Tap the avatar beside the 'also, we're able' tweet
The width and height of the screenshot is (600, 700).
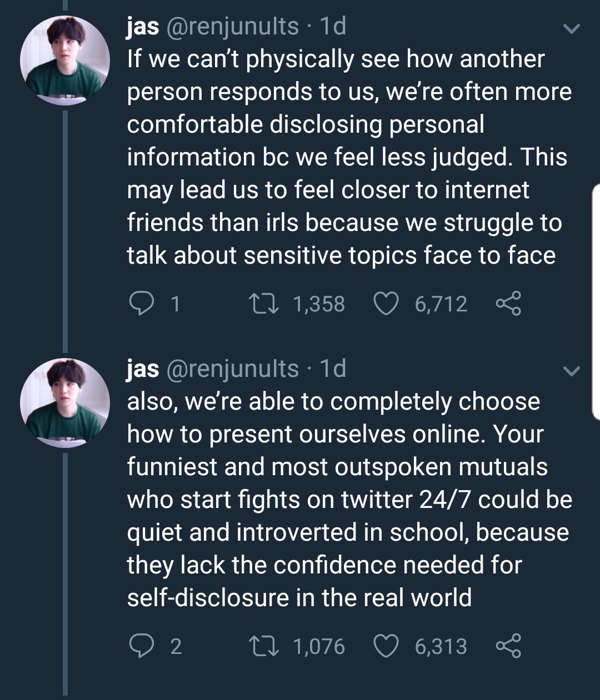(65, 403)
